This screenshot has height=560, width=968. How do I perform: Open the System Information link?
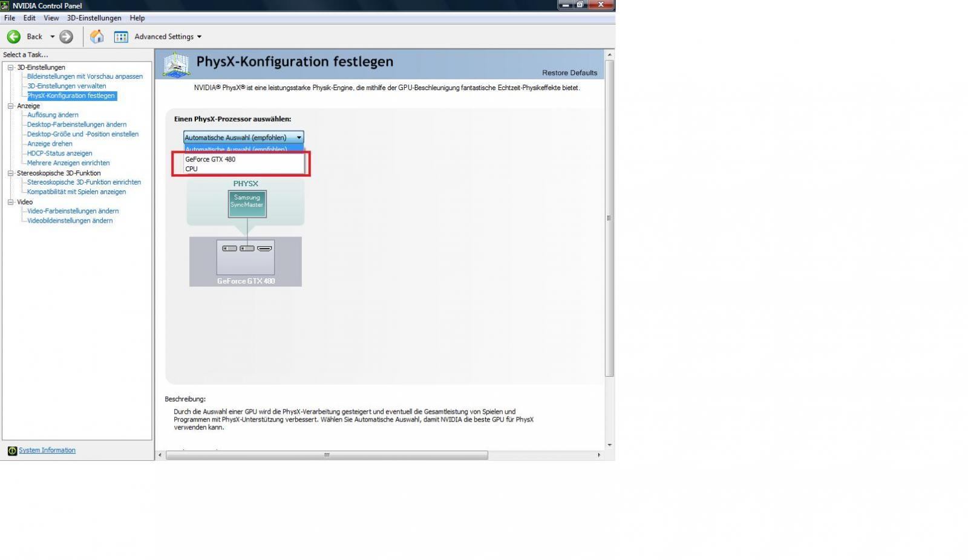(47, 451)
